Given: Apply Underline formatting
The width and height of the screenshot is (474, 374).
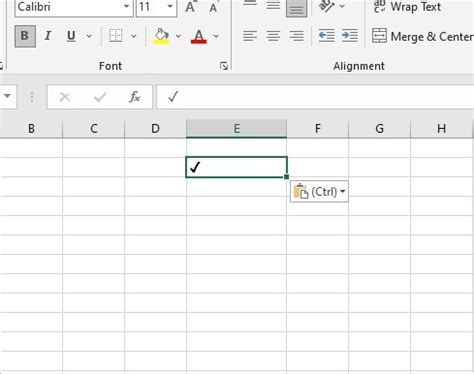Looking at the screenshot, I should (x=71, y=36).
